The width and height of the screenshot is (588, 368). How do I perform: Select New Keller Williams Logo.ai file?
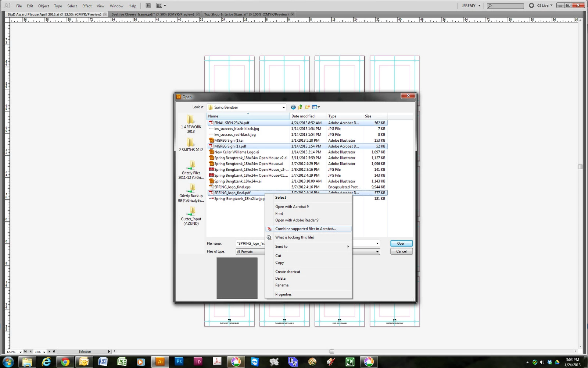[297, 152]
